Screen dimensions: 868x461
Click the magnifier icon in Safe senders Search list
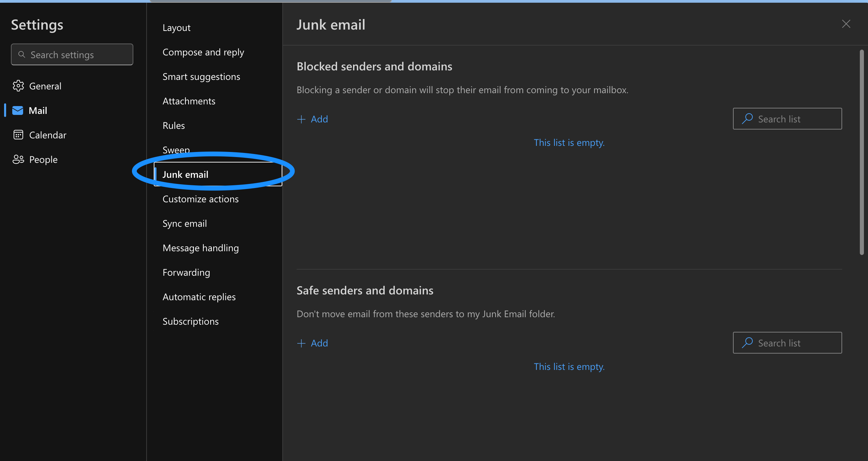(747, 343)
